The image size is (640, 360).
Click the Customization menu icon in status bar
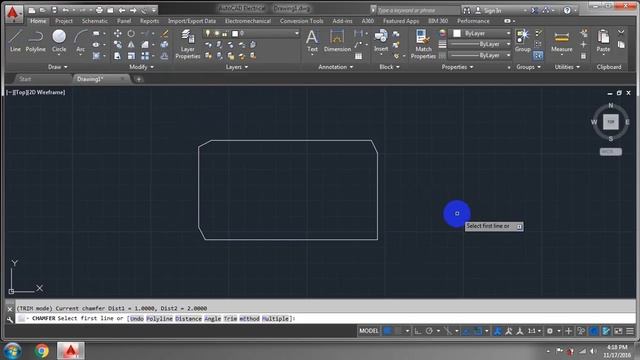point(630,331)
